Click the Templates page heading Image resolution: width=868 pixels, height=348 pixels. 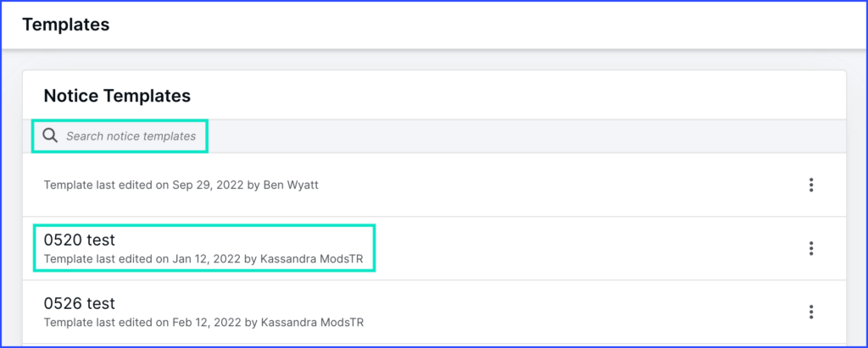click(x=66, y=25)
